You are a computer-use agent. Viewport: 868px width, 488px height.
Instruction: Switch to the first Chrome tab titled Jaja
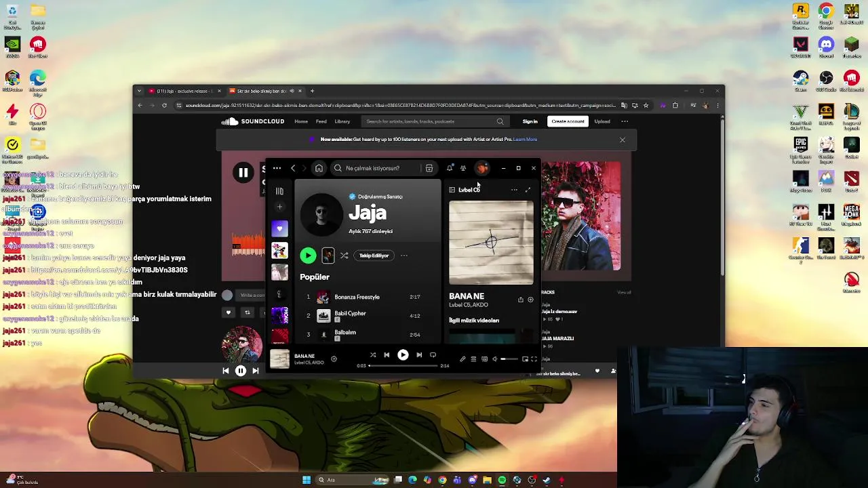click(x=184, y=91)
